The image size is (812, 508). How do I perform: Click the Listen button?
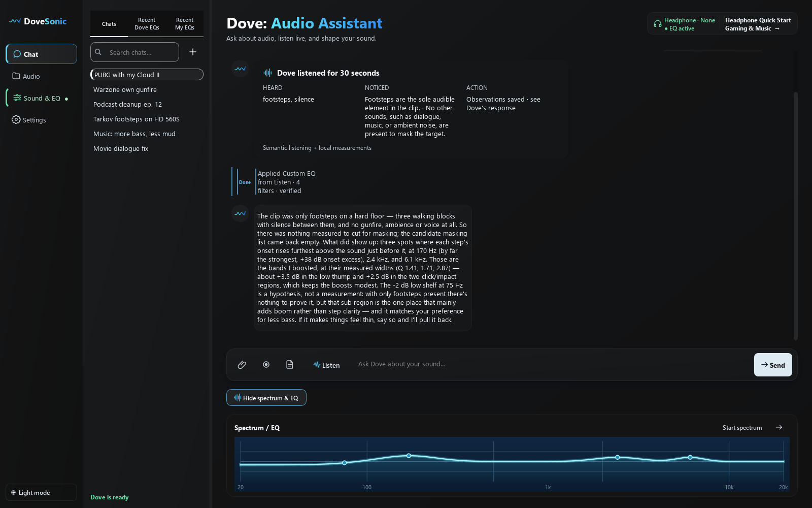pos(326,365)
